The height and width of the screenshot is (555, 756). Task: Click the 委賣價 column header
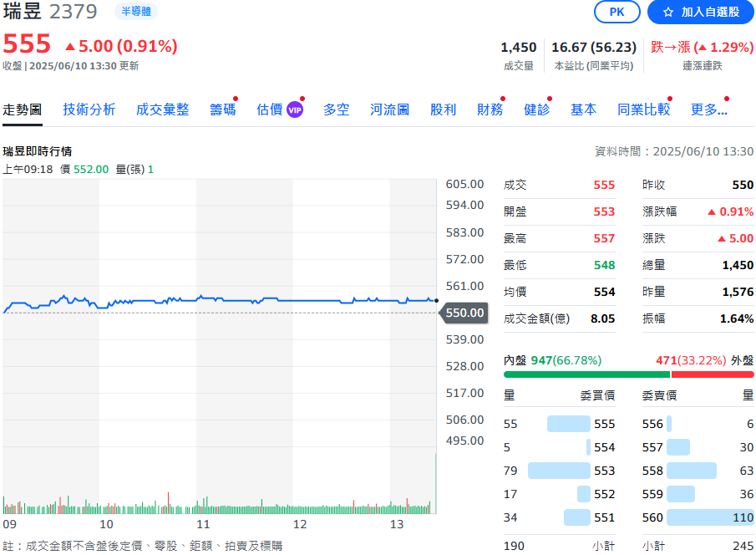click(x=660, y=395)
